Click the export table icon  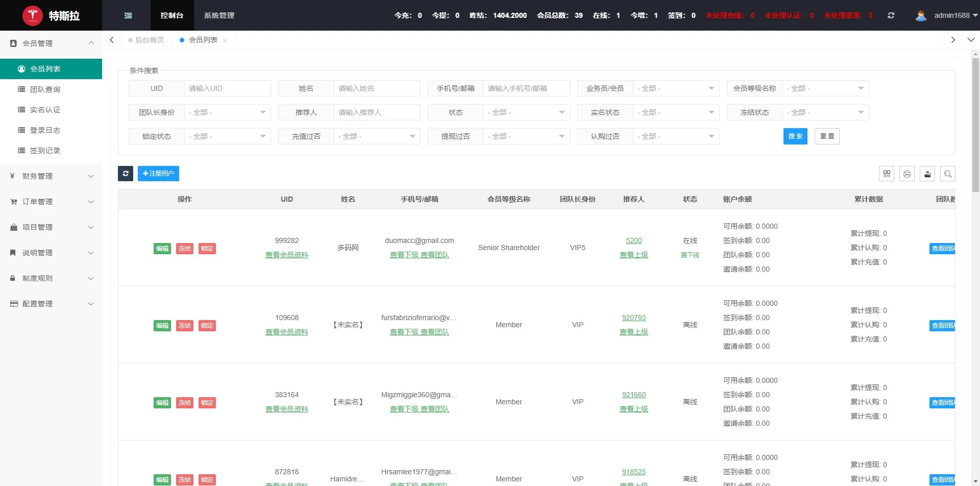(x=927, y=174)
